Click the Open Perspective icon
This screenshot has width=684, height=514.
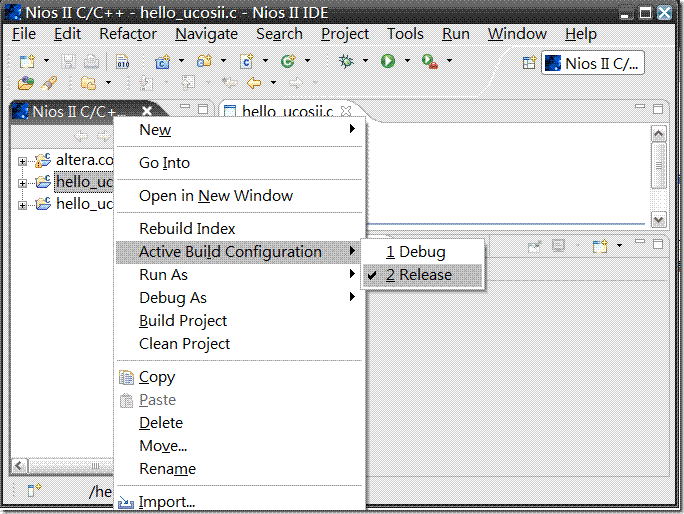point(529,63)
